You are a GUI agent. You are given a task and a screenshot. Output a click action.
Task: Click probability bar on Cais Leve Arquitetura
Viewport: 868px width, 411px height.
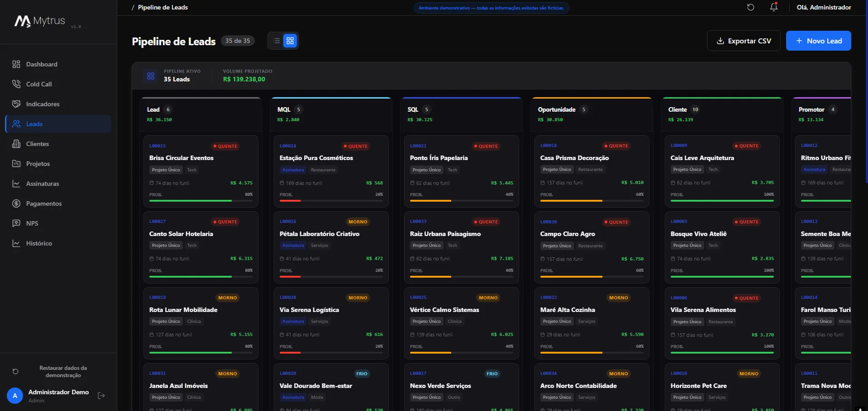(x=722, y=201)
